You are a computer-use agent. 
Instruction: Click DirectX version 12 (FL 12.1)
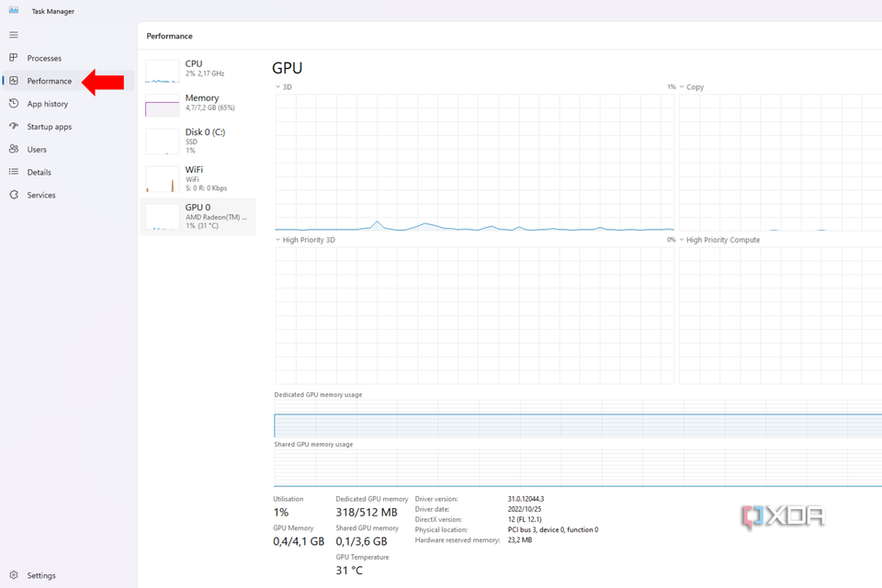click(x=525, y=519)
